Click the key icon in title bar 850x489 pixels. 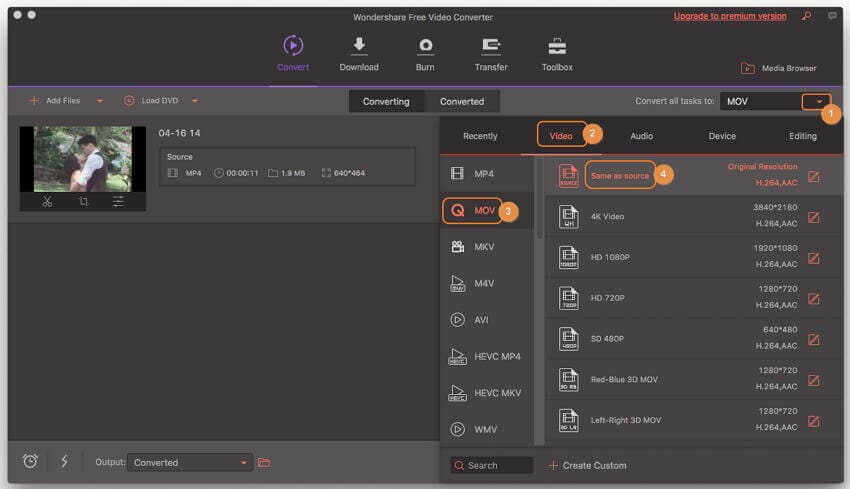click(807, 16)
